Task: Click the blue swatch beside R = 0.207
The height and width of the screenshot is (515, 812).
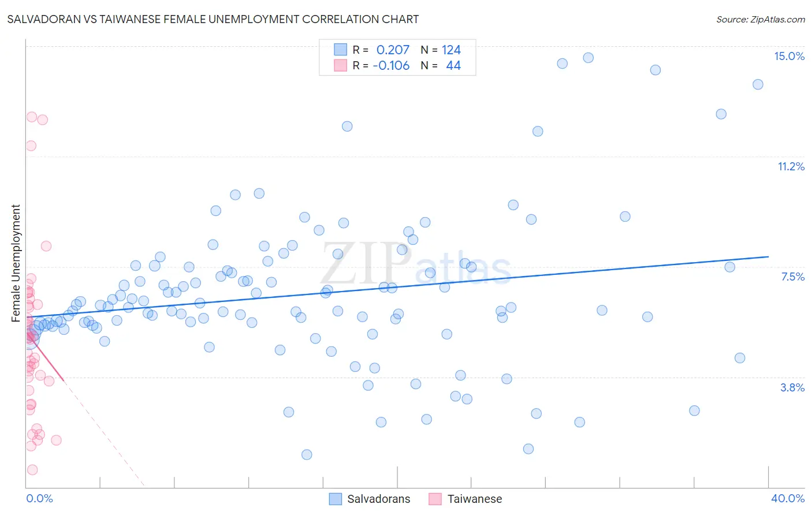Action: pyautogui.click(x=341, y=50)
